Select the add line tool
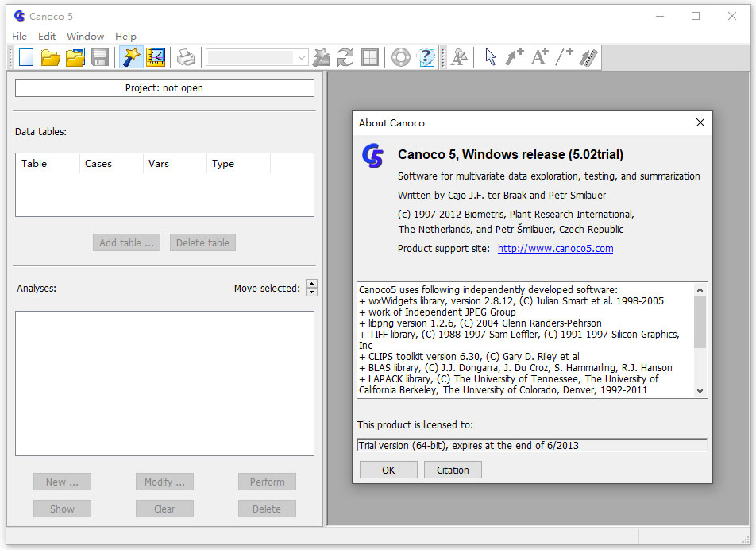The width and height of the screenshot is (756, 550). click(564, 57)
